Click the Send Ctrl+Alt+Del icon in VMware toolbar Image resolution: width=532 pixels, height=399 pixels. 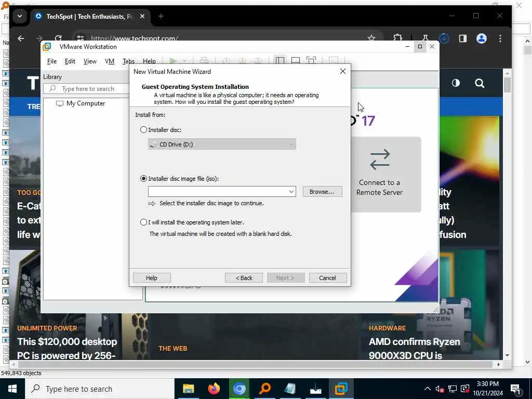(x=204, y=61)
